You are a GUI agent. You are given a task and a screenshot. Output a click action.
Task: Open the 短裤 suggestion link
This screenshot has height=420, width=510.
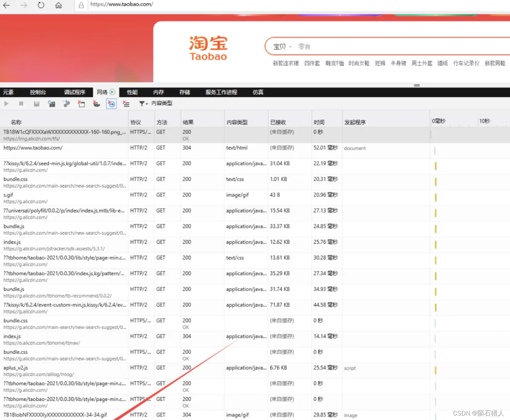380,63
